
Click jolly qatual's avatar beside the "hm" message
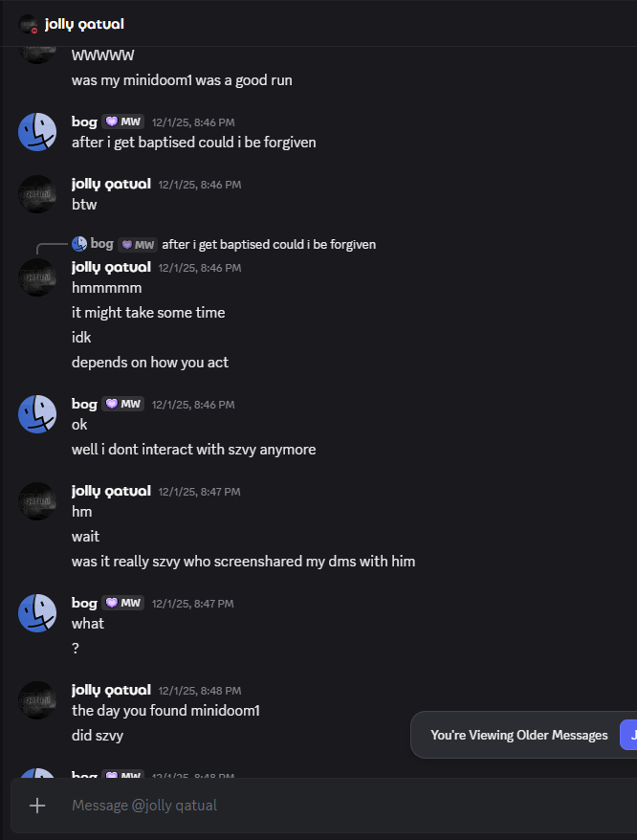(x=37, y=501)
